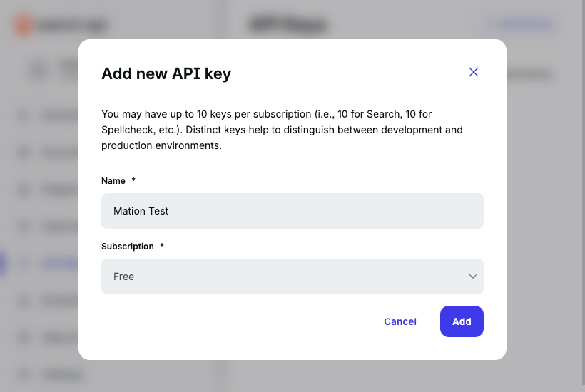The width and height of the screenshot is (585, 392).
Task: Click the Name field label
Action: [x=113, y=181]
